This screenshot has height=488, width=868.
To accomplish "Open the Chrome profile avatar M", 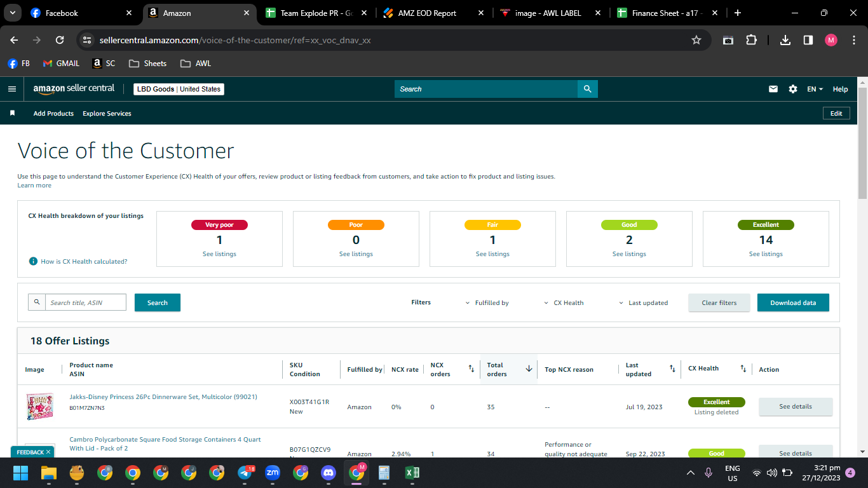I will [831, 40].
